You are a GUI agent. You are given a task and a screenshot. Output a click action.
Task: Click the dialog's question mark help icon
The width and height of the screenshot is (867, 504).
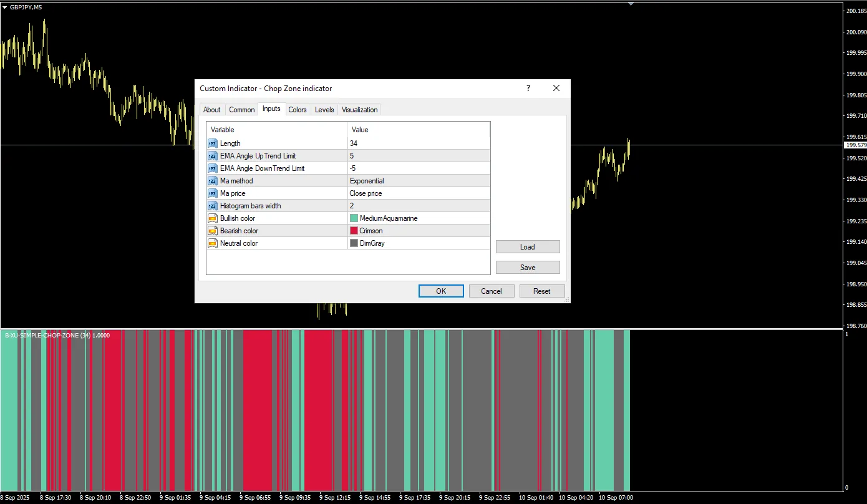click(x=528, y=89)
